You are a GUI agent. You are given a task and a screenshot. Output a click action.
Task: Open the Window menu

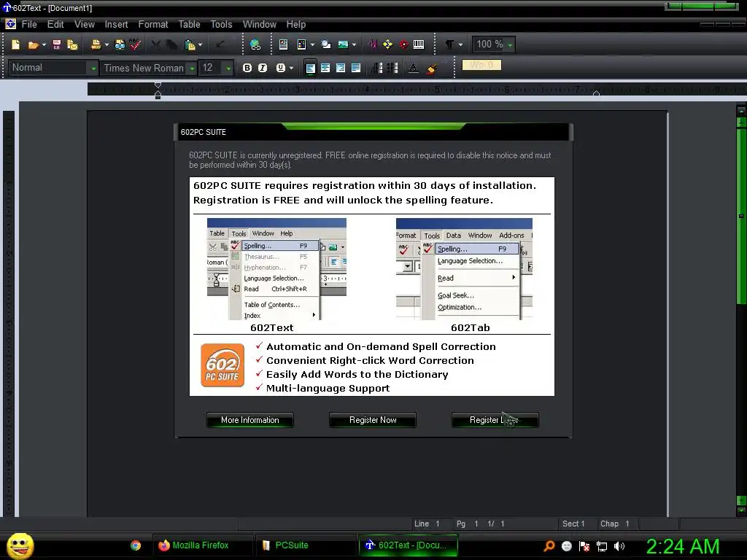click(x=259, y=24)
